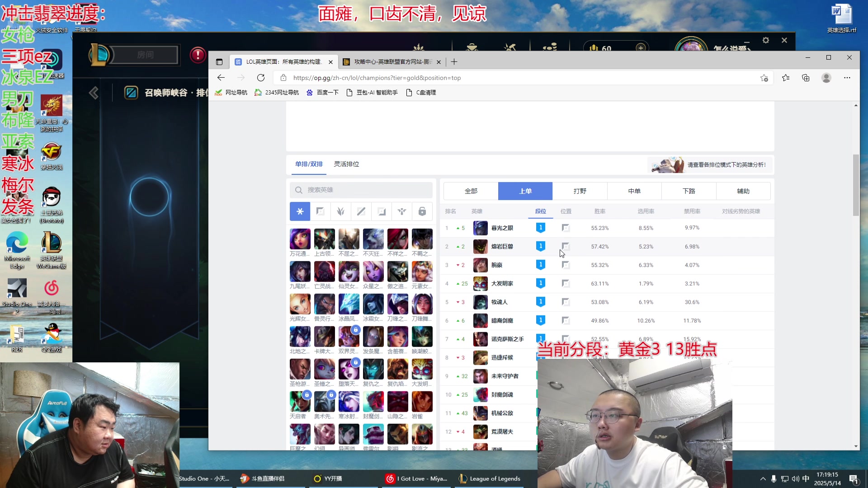Open 豆包-AI 智能助手 bookmark
The image size is (868, 488).
click(372, 93)
